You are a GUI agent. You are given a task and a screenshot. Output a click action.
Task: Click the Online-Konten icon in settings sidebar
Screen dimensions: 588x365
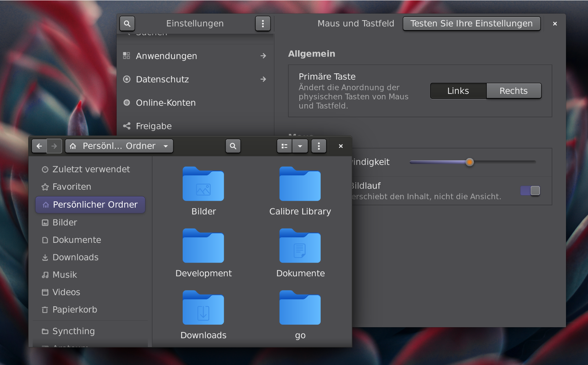click(127, 103)
